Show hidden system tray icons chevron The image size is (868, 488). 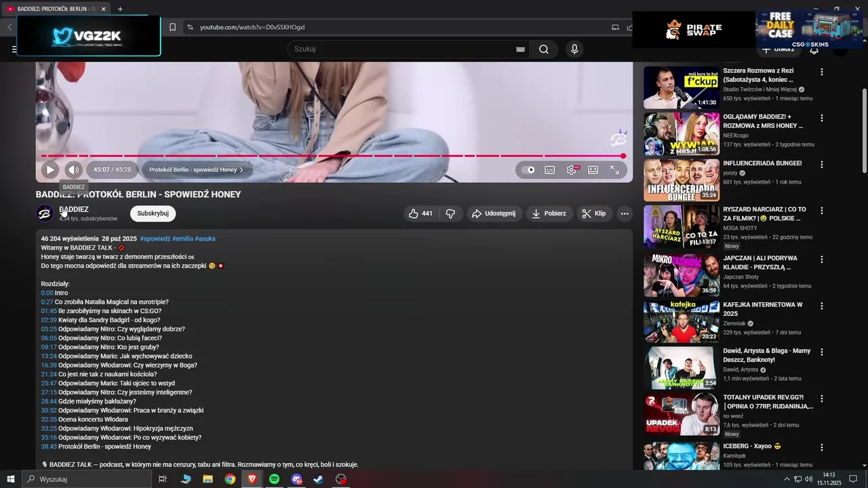[787, 479]
